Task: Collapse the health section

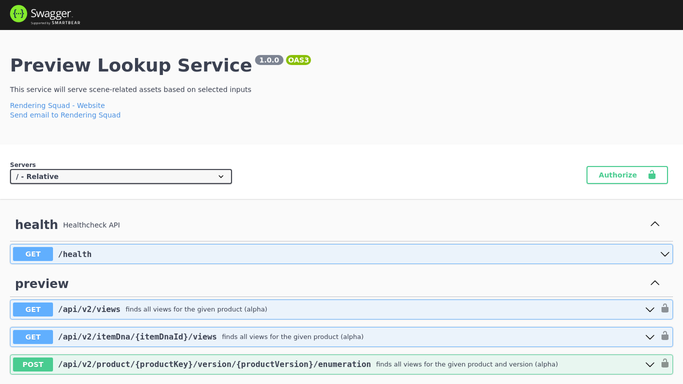Action: pyautogui.click(x=655, y=224)
